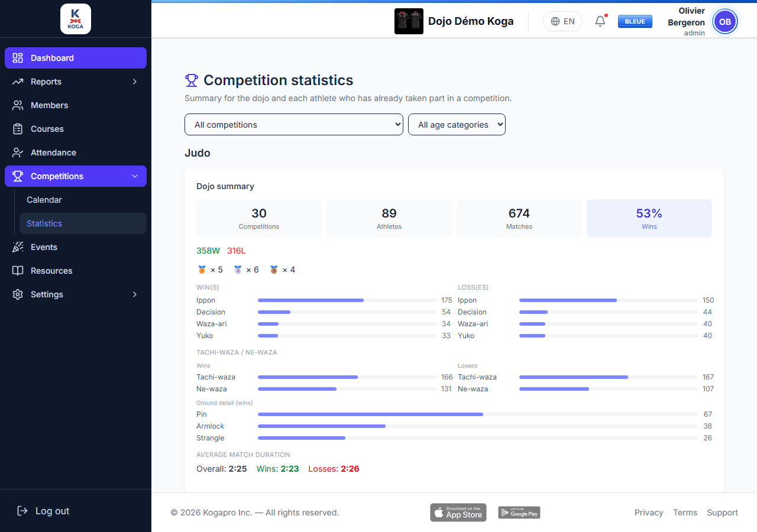Click the Dashboard grid icon
Viewport: 757px width, 532px height.
pyautogui.click(x=18, y=58)
